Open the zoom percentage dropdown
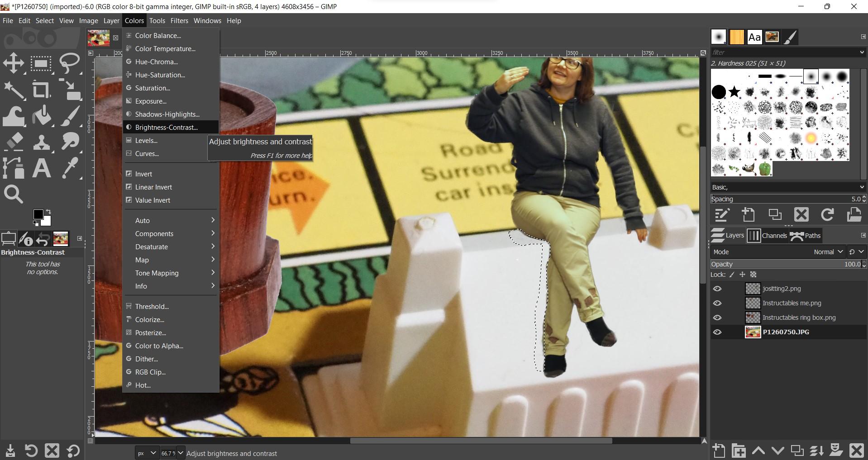The width and height of the screenshot is (868, 460). point(180,453)
